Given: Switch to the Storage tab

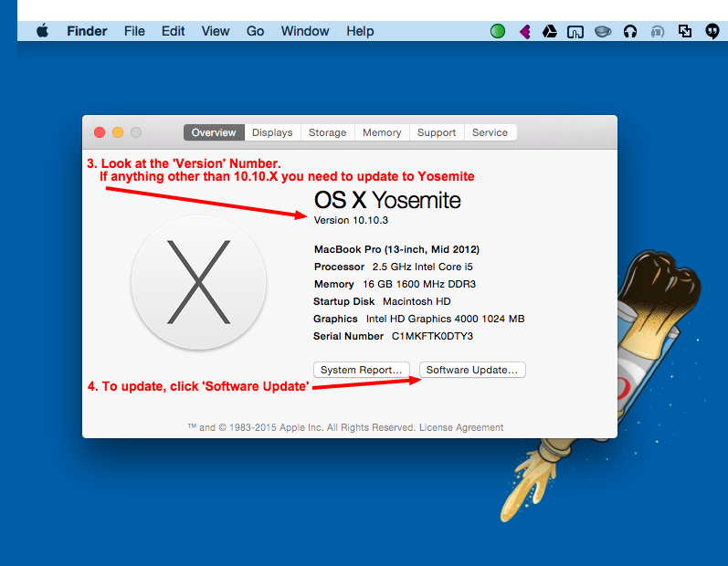Looking at the screenshot, I should coord(327,132).
